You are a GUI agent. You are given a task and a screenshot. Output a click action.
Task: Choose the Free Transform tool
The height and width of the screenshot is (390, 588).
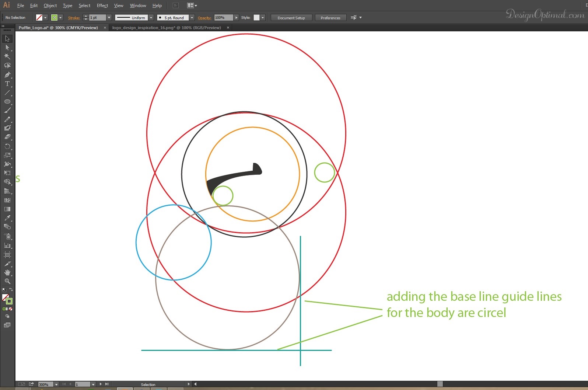pyautogui.click(x=7, y=173)
